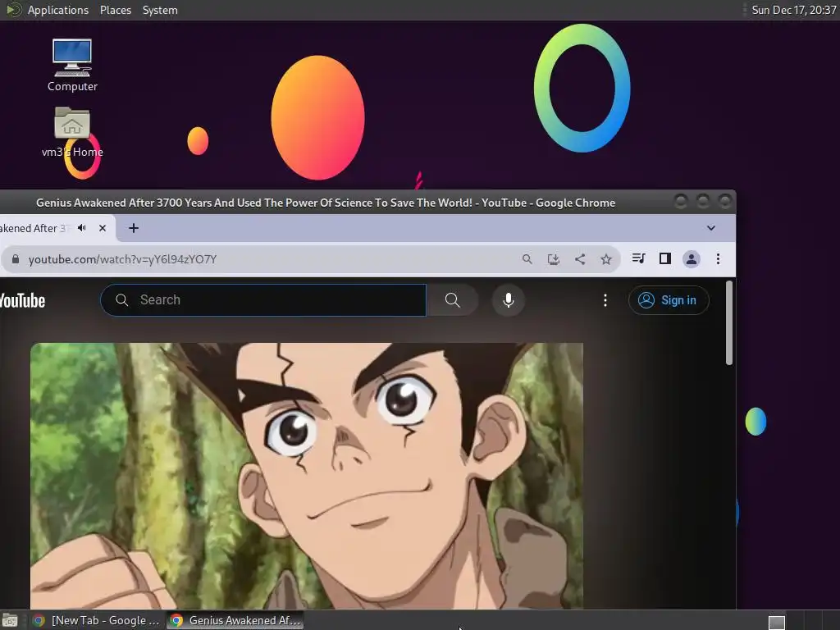Open the Places menu
The width and height of the screenshot is (840, 630).
(x=115, y=10)
